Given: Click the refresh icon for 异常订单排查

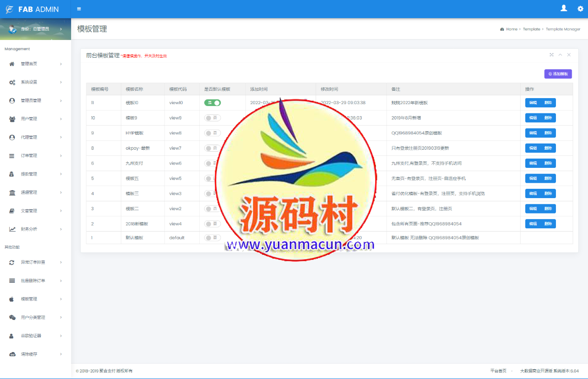Looking at the screenshot, I should [12, 262].
